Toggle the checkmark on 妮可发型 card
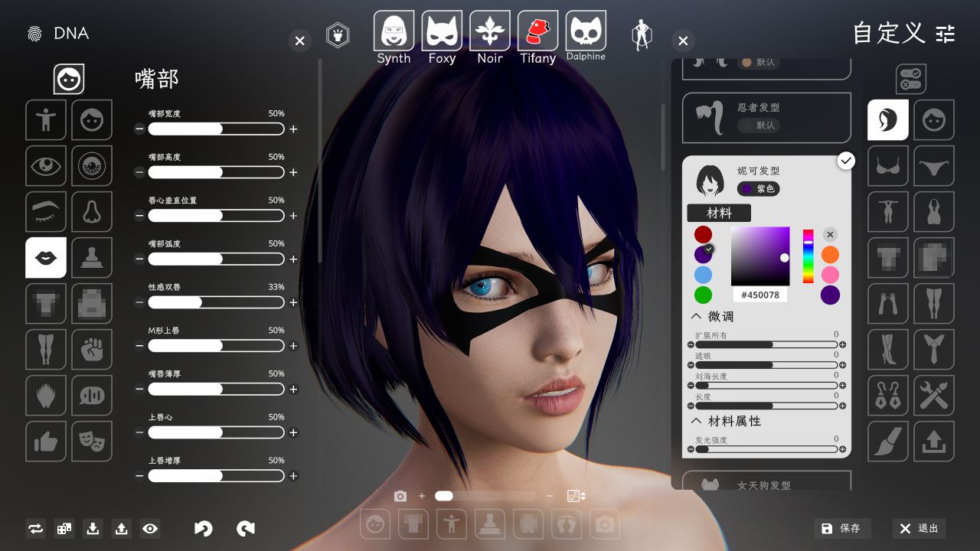This screenshot has width=980, height=551. 846,161
